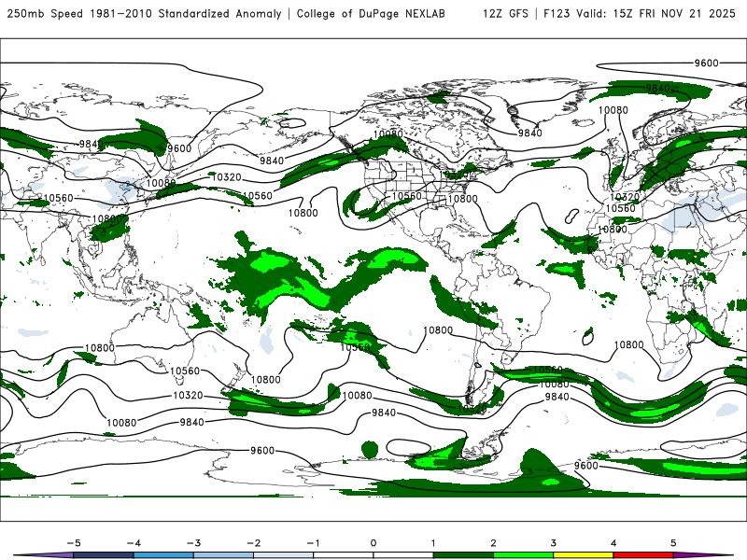Click the '10080' contour label over Canada
Image resolution: width=747 pixels, height=560 pixels.
click(388, 134)
